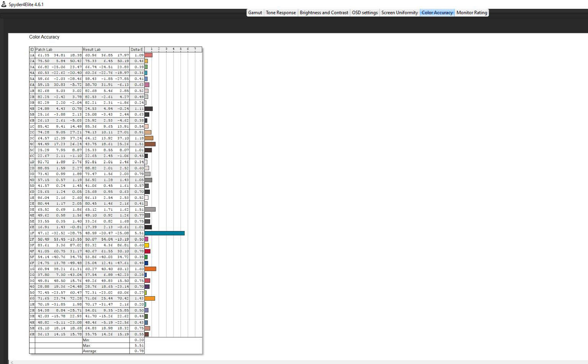This screenshot has height=364, width=588.
Task: Click the teal Delta-E bar for patch 1F
Action: tap(165, 233)
